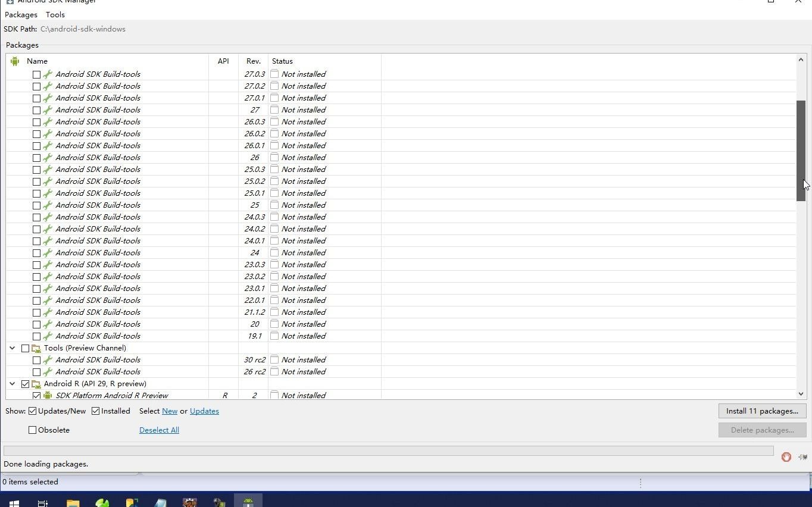Open the Packages menu
Screen dimensions: 812x507
tap(21, 15)
